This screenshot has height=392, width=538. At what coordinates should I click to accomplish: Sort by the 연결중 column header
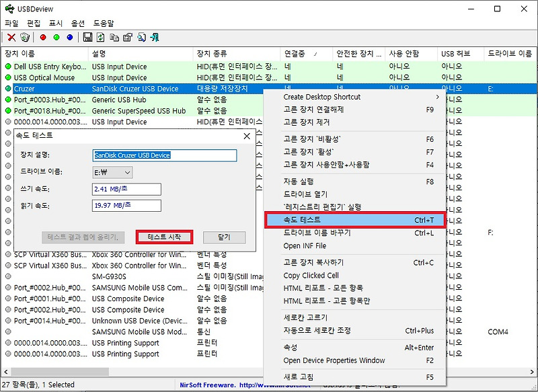pos(306,54)
